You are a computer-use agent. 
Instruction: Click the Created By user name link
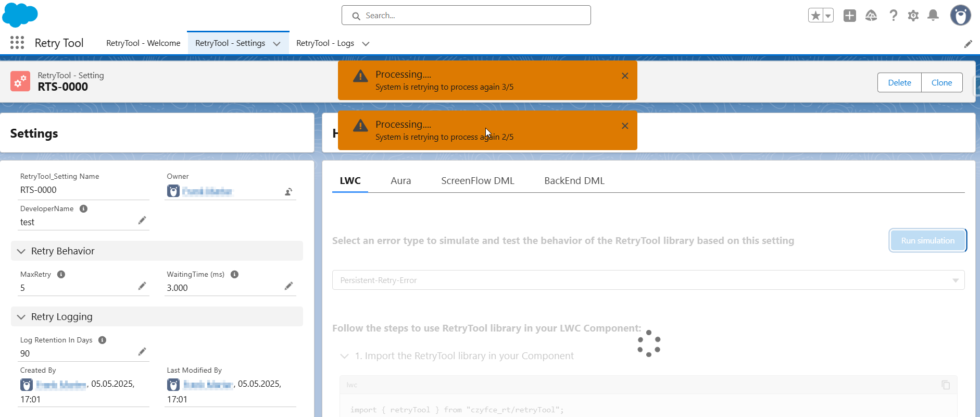pyautogui.click(x=61, y=385)
